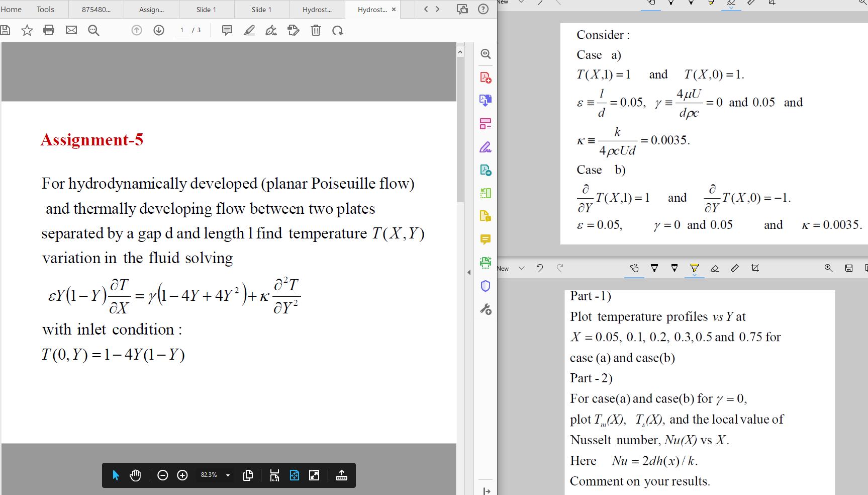The image size is (868, 495).
Task: Open the inactive Hydrost... tab without close button
Action: click(317, 10)
